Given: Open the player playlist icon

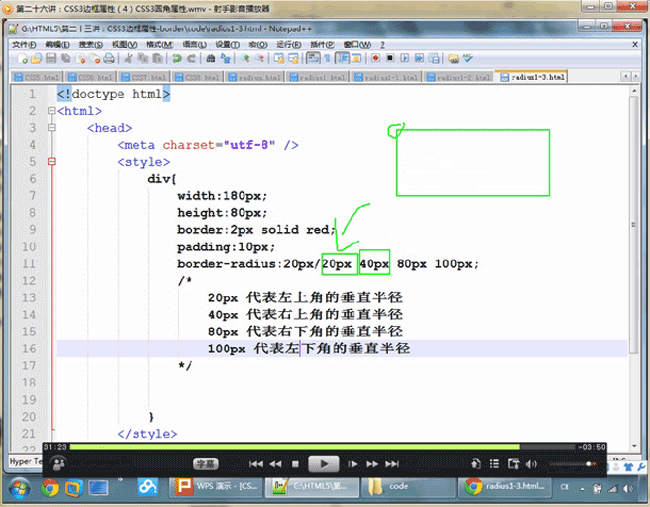Looking at the screenshot, I should point(494,463).
